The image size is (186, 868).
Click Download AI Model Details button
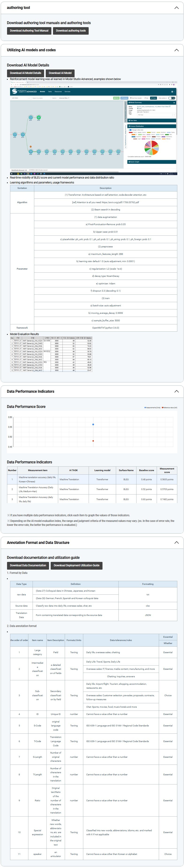click(x=25, y=73)
